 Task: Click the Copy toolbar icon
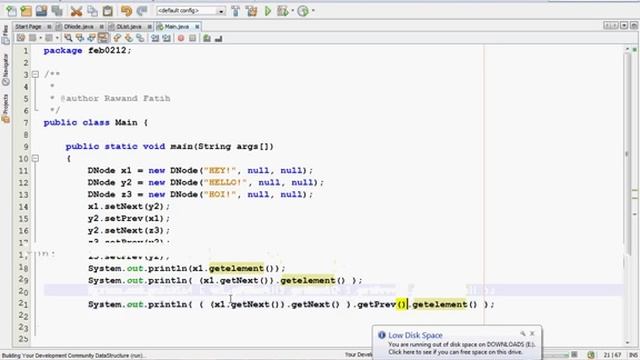pos(92,11)
